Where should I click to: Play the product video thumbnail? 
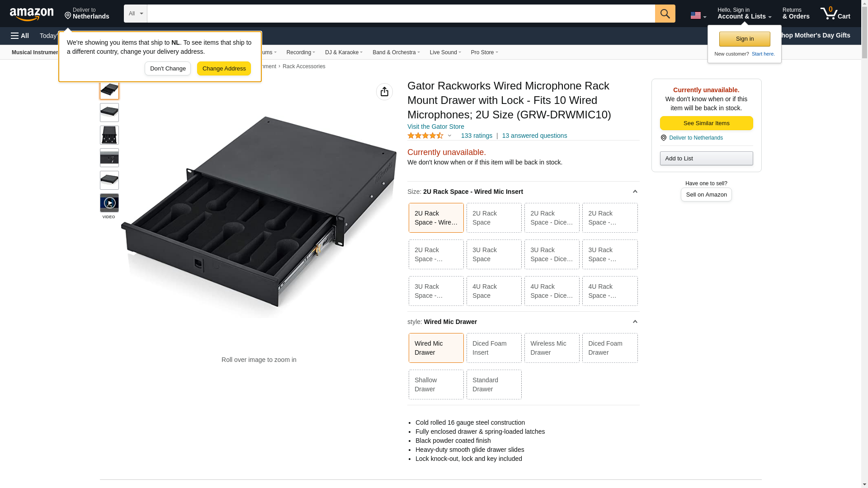click(x=109, y=203)
